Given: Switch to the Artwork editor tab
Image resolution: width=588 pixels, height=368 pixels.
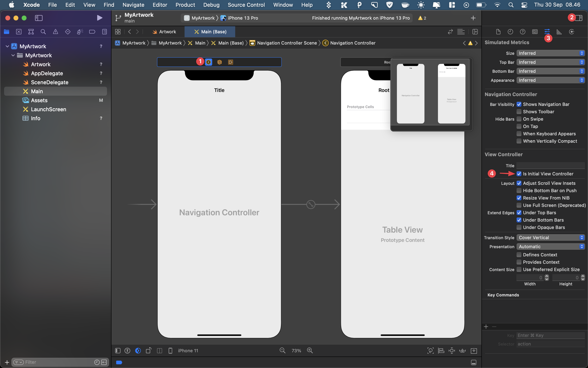Looking at the screenshot, I should click(164, 32).
